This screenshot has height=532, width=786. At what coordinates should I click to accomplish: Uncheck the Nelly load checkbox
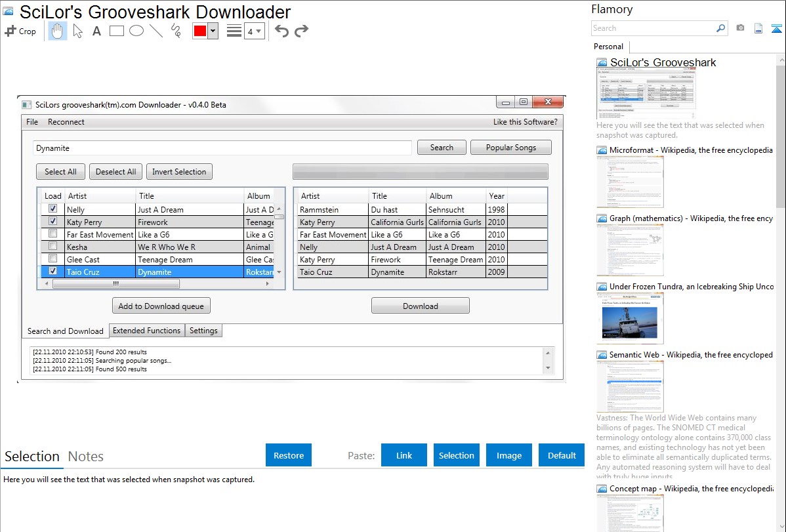(52, 209)
